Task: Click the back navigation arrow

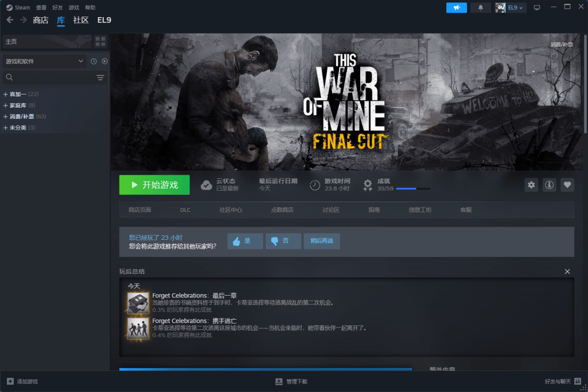Action: (x=10, y=20)
